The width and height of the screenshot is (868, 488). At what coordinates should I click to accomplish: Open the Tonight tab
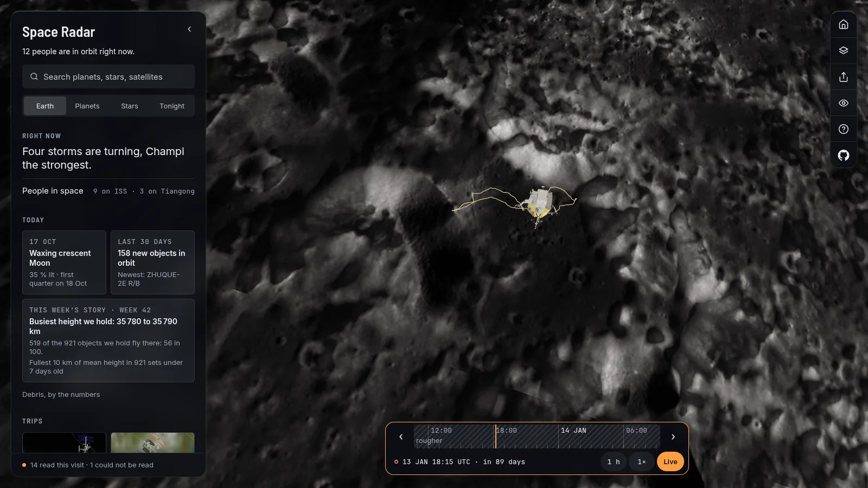click(x=172, y=106)
